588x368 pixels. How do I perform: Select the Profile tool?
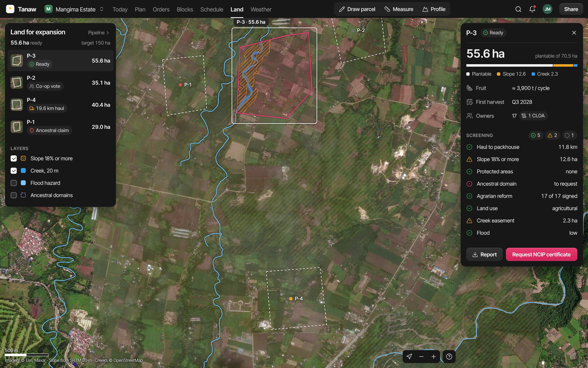click(x=434, y=9)
